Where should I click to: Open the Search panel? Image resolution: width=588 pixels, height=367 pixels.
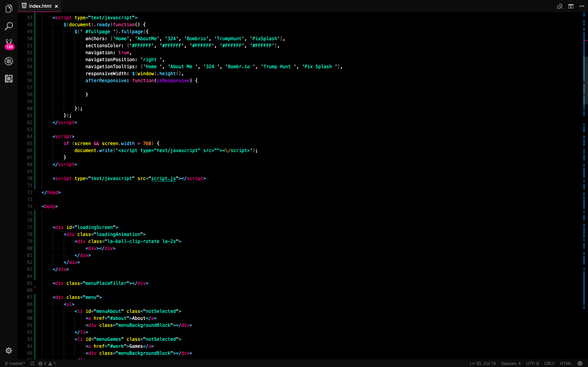[9, 26]
